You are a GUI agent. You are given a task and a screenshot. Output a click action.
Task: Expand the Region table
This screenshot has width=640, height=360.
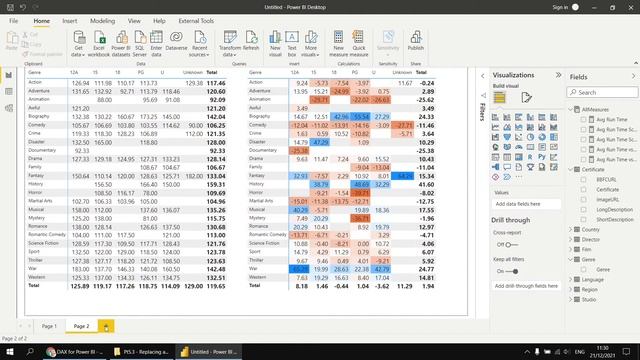tap(571, 289)
